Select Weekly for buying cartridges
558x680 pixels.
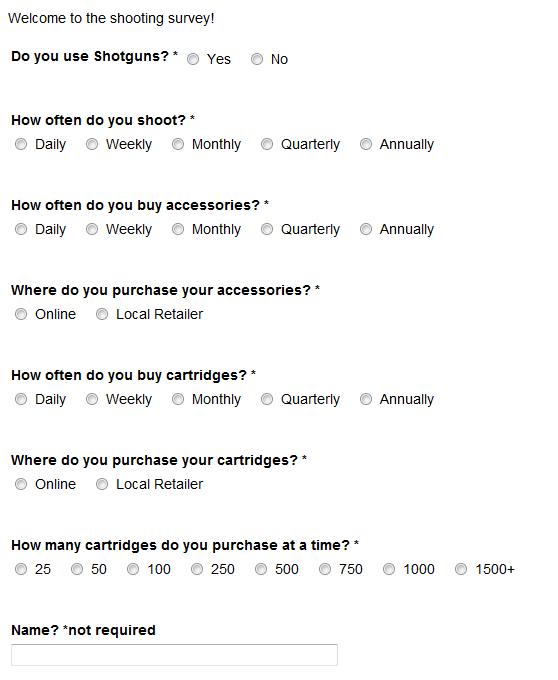[92, 399]
